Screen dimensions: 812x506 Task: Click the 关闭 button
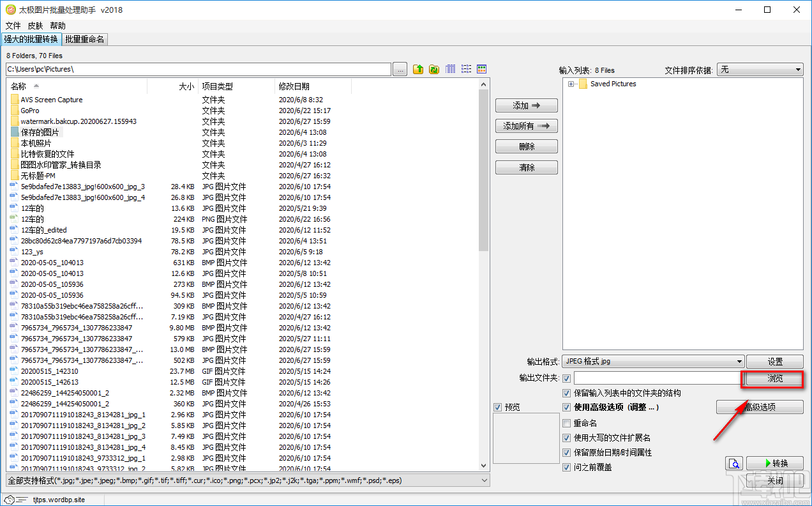click(775, 480)
